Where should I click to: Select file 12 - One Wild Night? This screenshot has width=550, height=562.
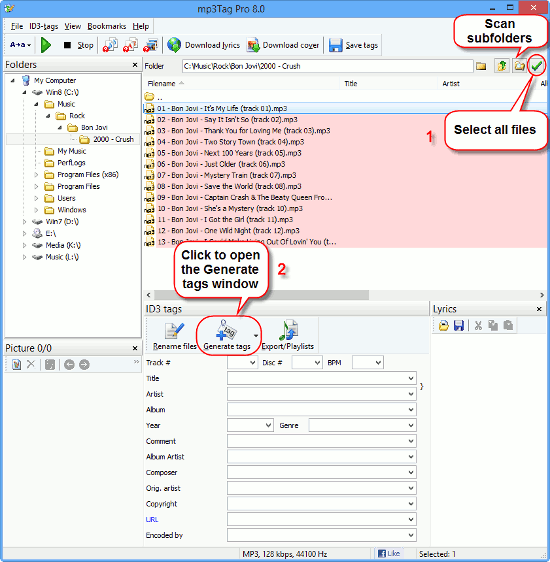point(228,230)
